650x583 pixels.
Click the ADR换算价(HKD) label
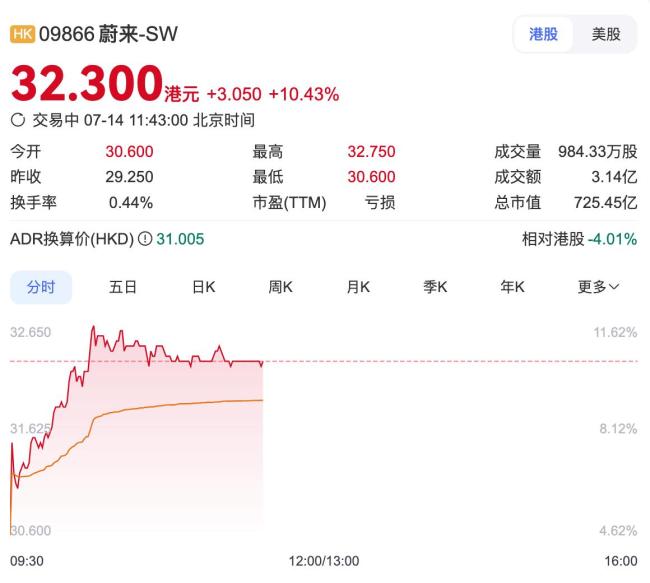pos(70,239)
